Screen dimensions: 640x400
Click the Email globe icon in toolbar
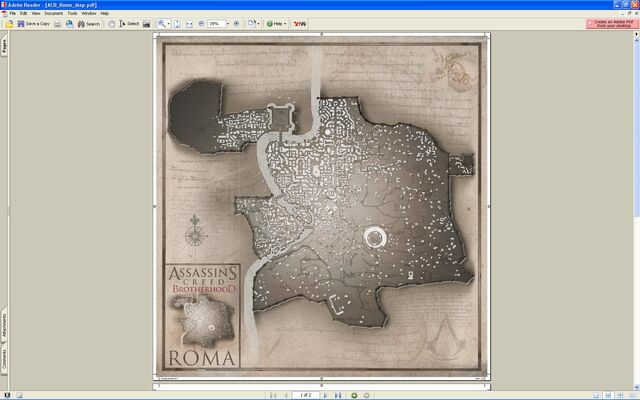click(70, 24)
